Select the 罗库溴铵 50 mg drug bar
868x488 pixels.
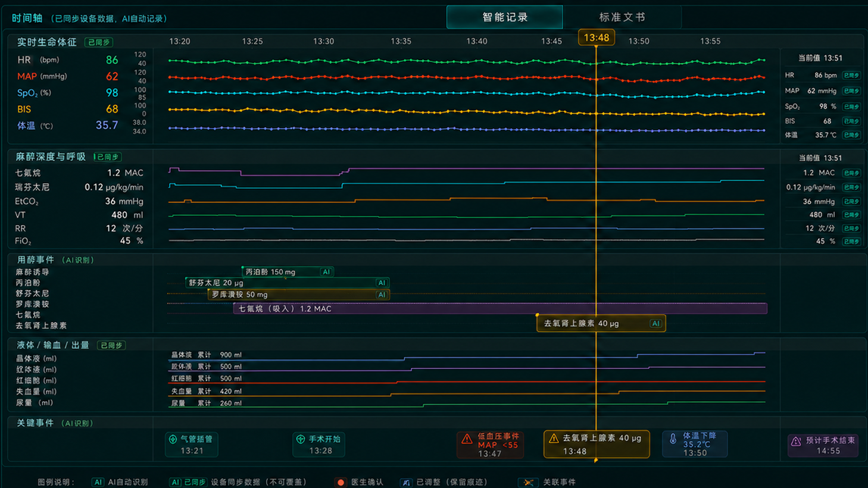[299, 295]
